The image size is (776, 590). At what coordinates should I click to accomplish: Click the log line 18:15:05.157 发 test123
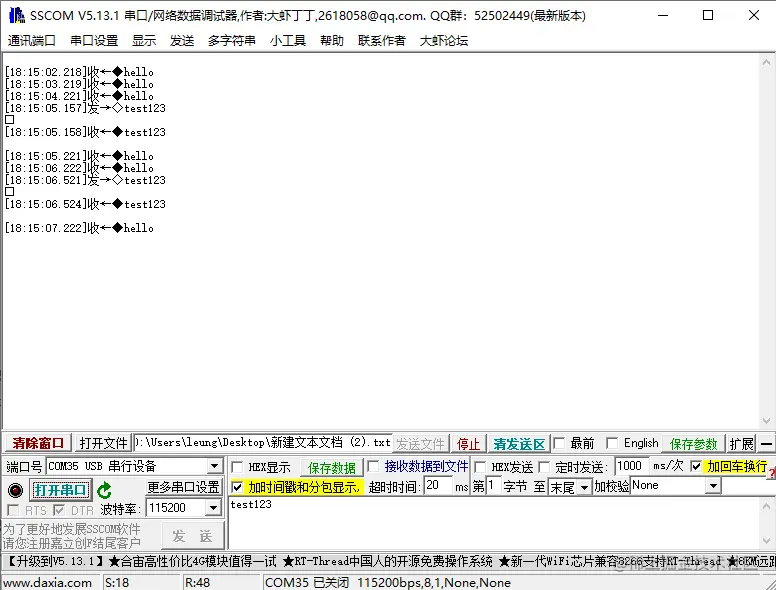coord(85,108)
